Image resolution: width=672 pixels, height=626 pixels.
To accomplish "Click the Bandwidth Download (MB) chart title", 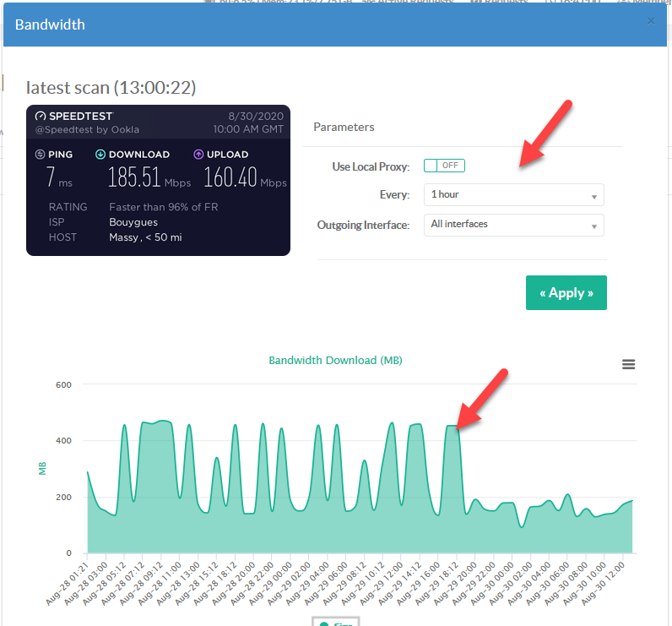I will pos(335,361).
